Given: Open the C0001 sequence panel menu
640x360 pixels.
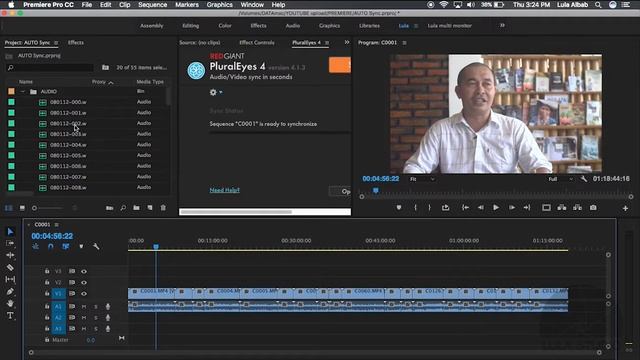Looking at the screenshot, I should pos(57,225).
